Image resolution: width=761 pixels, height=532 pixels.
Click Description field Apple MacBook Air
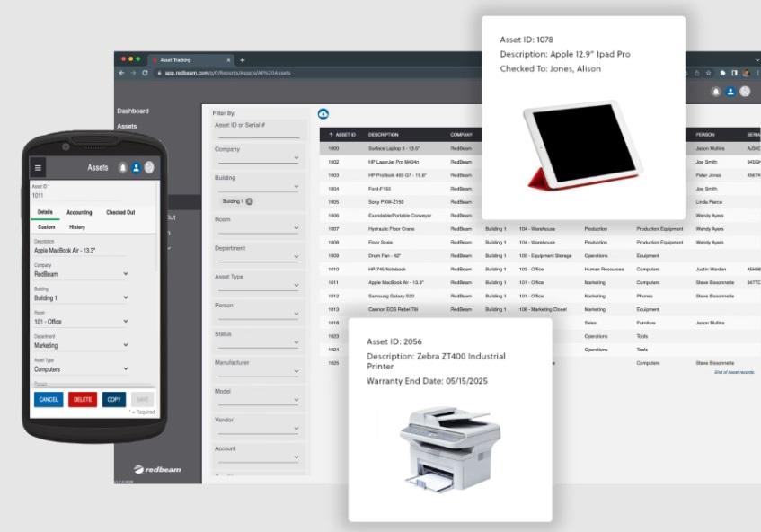tap(81, 250)
